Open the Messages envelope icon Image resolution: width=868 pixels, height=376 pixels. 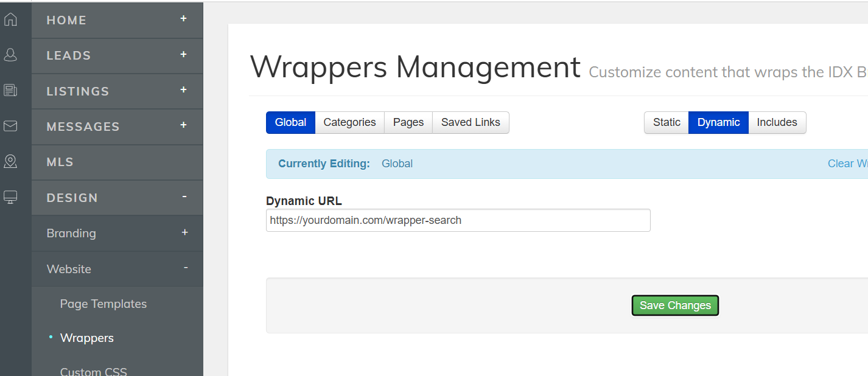pos(10,126)
